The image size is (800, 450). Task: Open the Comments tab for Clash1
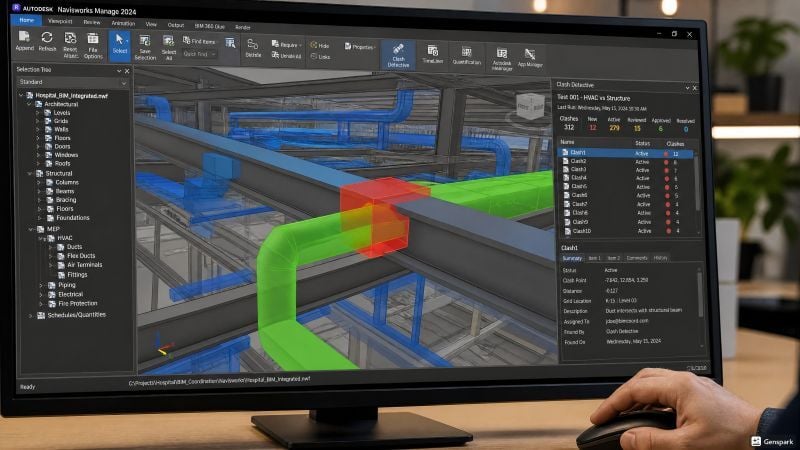637,258
